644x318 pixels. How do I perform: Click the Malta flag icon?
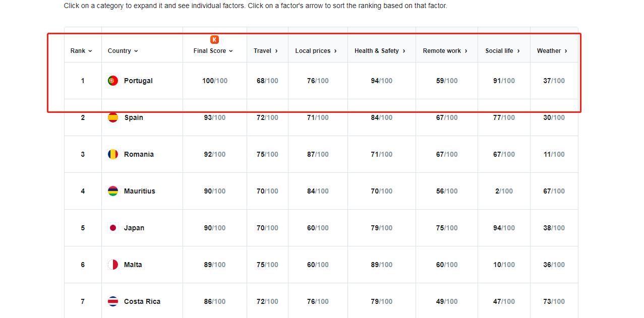113,265
